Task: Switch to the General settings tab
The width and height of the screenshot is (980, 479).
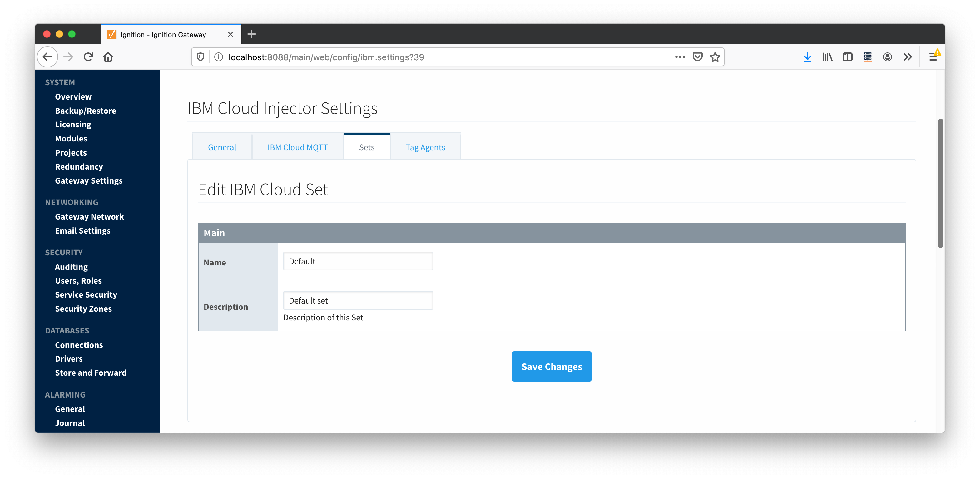Action: point(222,147)
